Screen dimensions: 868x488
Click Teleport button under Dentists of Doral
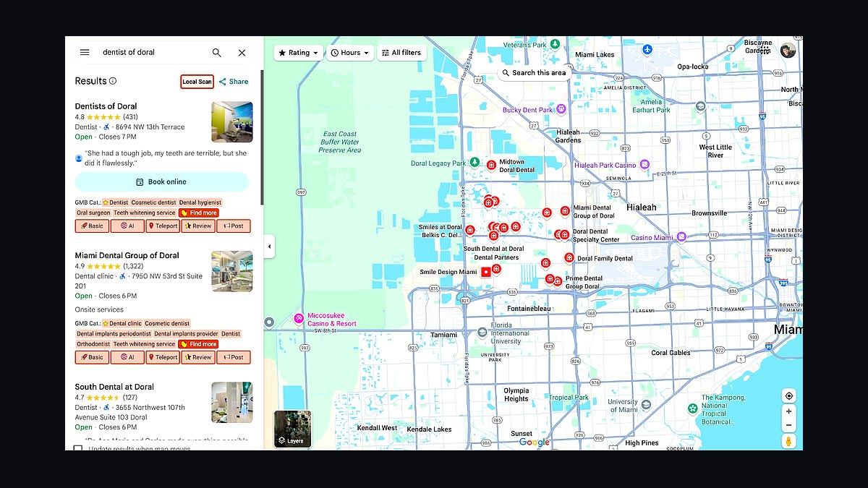163,226
